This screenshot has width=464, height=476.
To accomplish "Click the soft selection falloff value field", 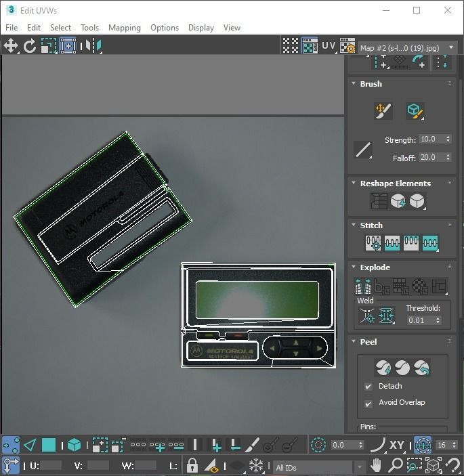I will pos(344,445).
